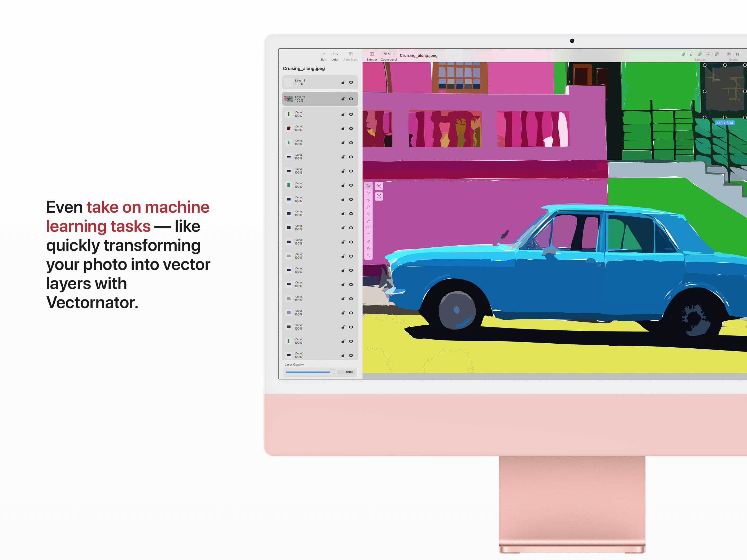Click the 410 x 534 size label
This screenshot has height=560, width=747.
(x=725, y=123)
